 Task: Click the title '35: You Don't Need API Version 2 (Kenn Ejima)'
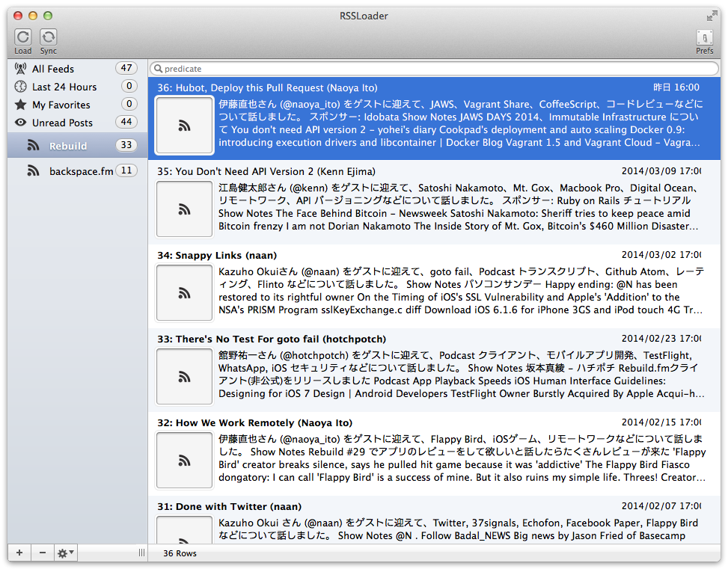point(266,171)
